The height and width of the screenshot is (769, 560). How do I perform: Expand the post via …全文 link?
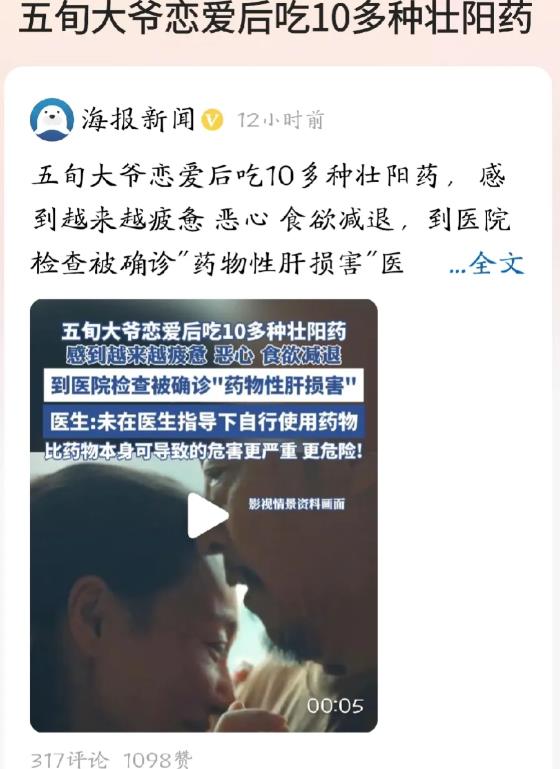(486, 264)
